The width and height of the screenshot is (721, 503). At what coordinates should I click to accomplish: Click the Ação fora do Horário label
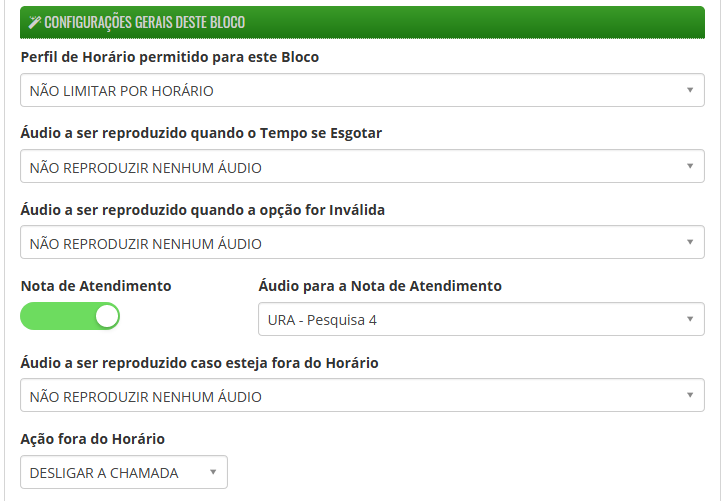point(93,439)
